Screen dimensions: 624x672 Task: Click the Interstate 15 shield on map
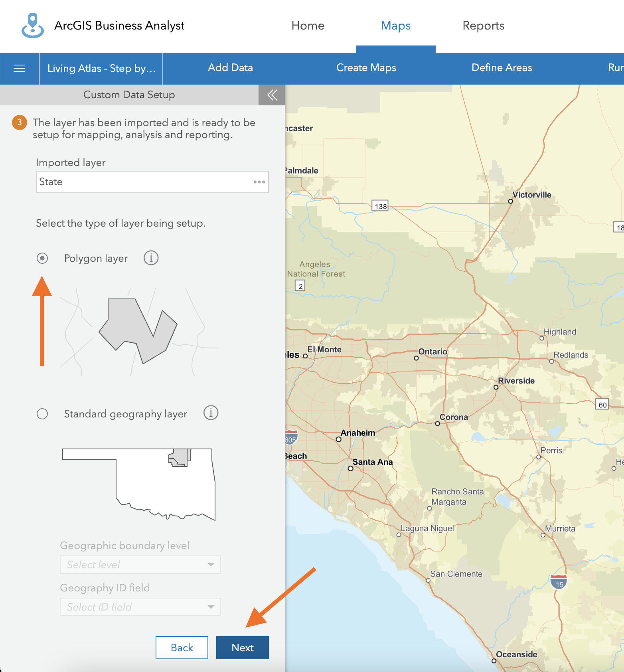559,582
